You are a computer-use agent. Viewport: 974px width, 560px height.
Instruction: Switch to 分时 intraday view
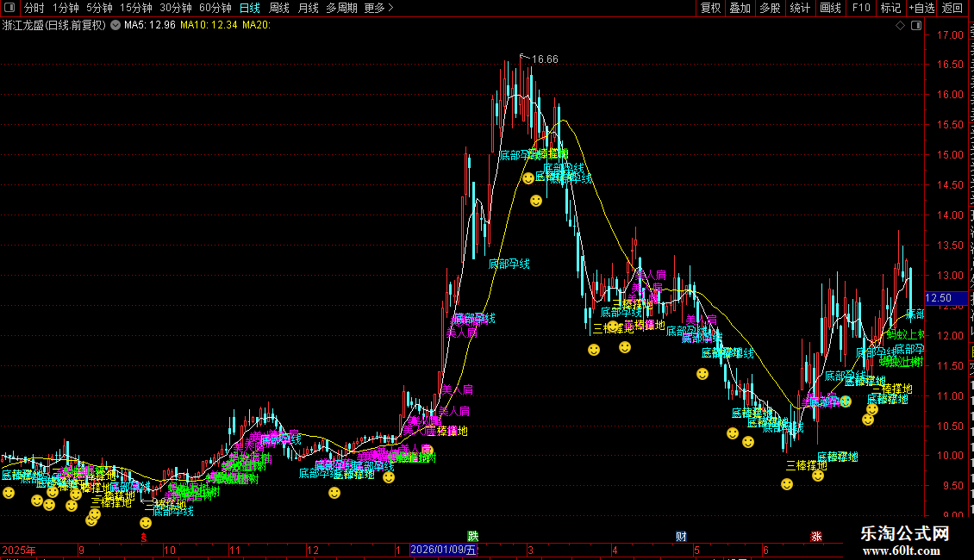(x=34, y=8)
